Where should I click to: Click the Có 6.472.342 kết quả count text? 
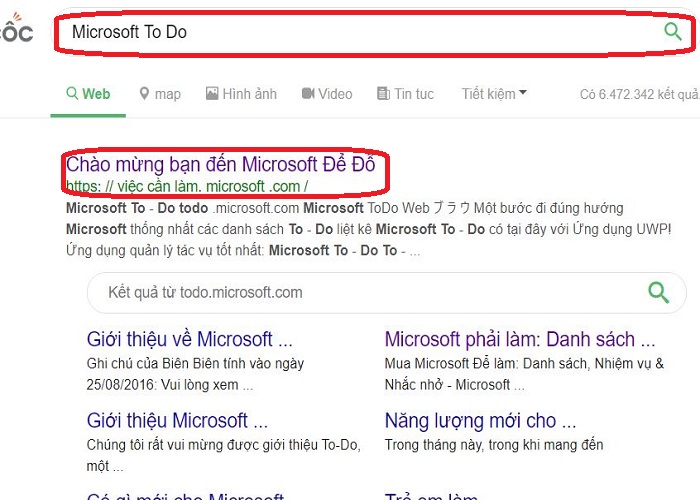(x=640, y=94)
